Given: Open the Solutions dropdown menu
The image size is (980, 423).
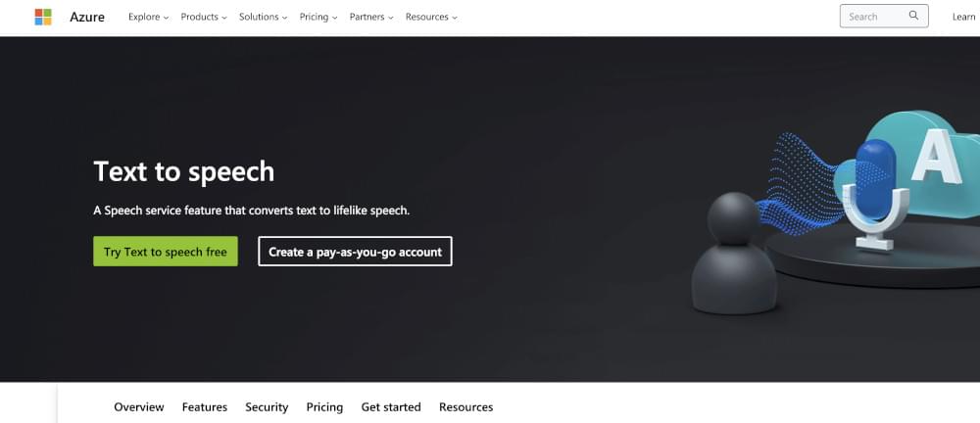Looking at the screenshot, I should [263, 17].
